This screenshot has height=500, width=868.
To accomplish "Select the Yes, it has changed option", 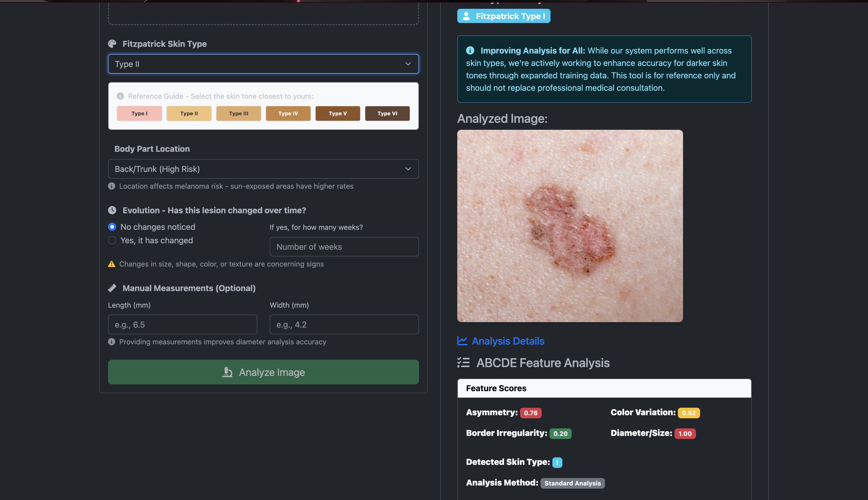I will tap(112, 240).
